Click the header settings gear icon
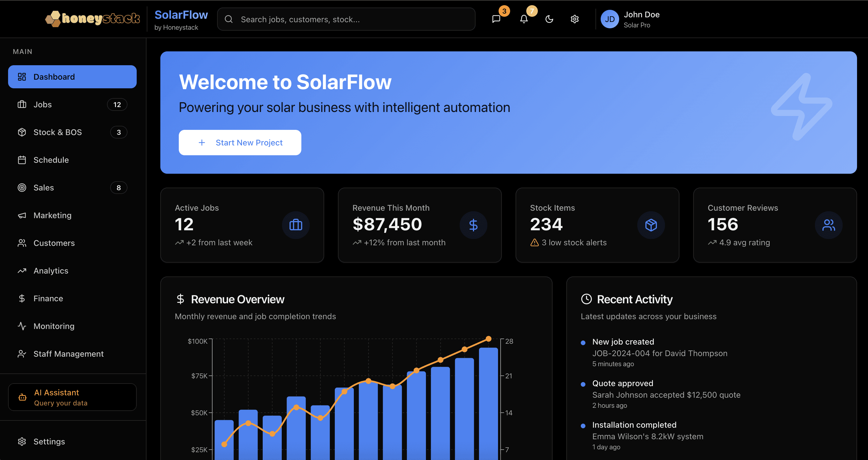This screenshot has height=460, width=868. tap(574, 19)
